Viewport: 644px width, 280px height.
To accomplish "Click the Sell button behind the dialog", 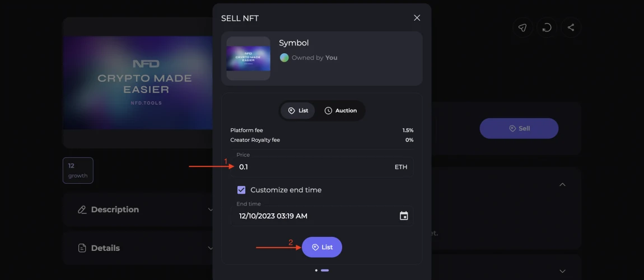I will pyautogui.click(x=519, y=128).
